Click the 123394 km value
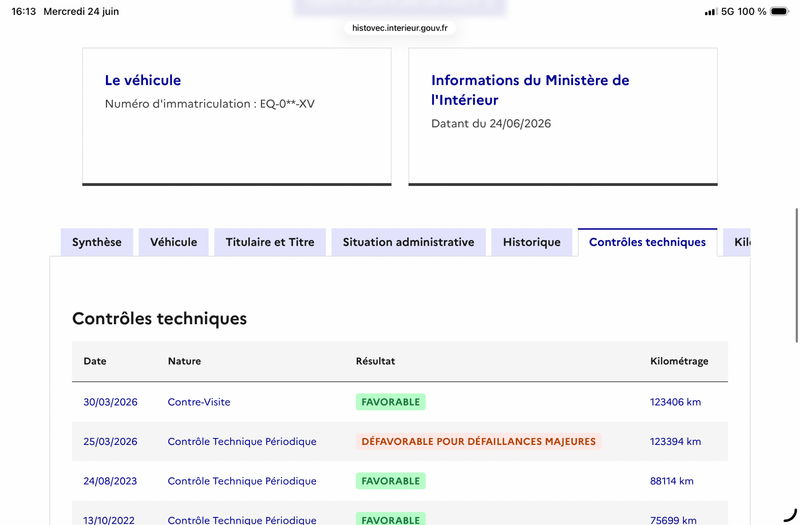This screenshot has width=800, height=525. [x=676, y=441]
